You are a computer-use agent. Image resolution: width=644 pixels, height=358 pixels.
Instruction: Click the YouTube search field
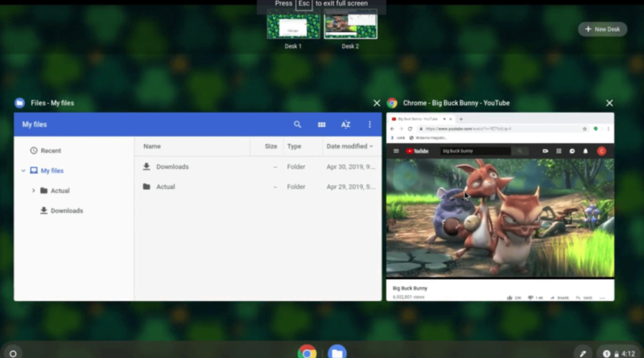[x=476, y=151]
